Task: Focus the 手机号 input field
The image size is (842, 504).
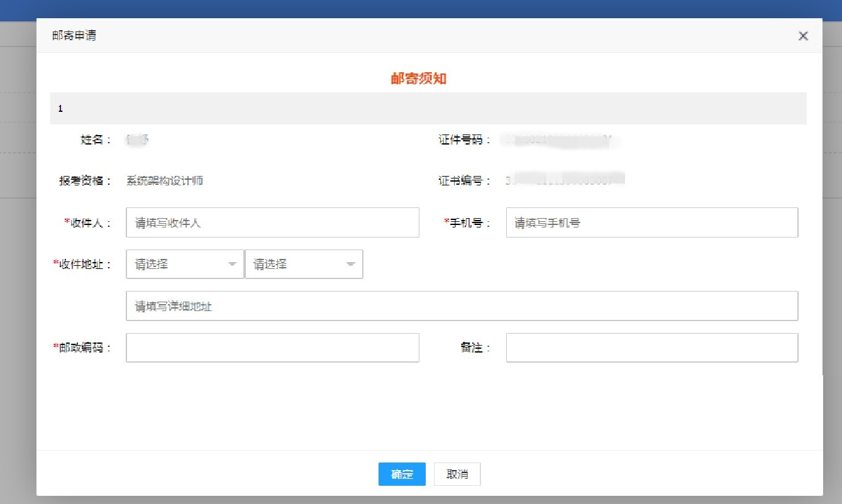Action: 652,222
